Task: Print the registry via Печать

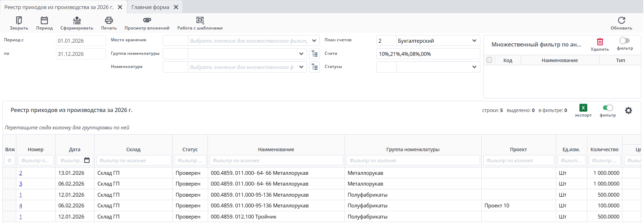Action: click(x=109, y=21)
